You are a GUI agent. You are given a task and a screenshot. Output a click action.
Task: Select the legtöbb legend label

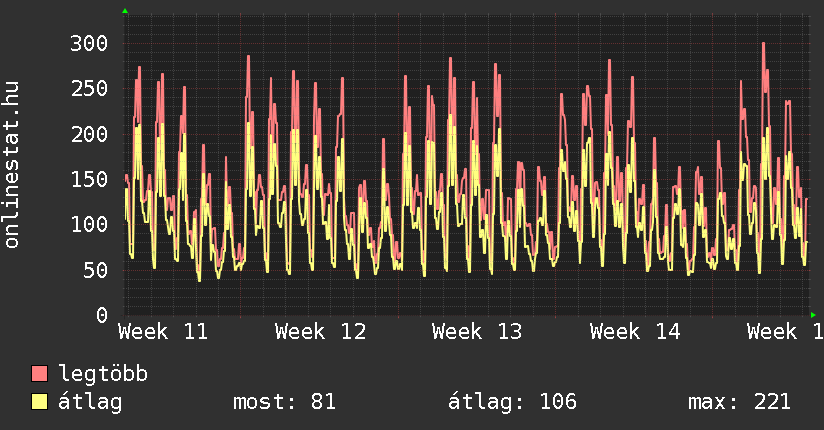[104, 374]
